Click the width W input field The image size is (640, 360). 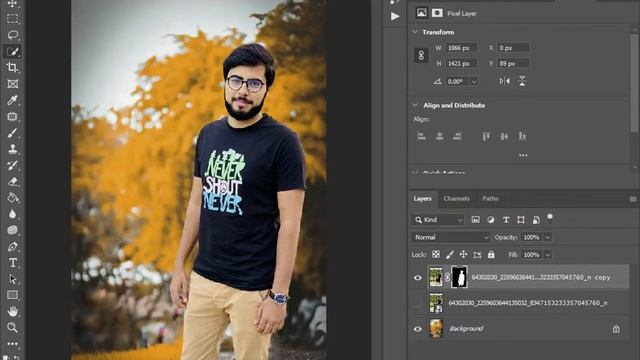click(x=462, y=48)
